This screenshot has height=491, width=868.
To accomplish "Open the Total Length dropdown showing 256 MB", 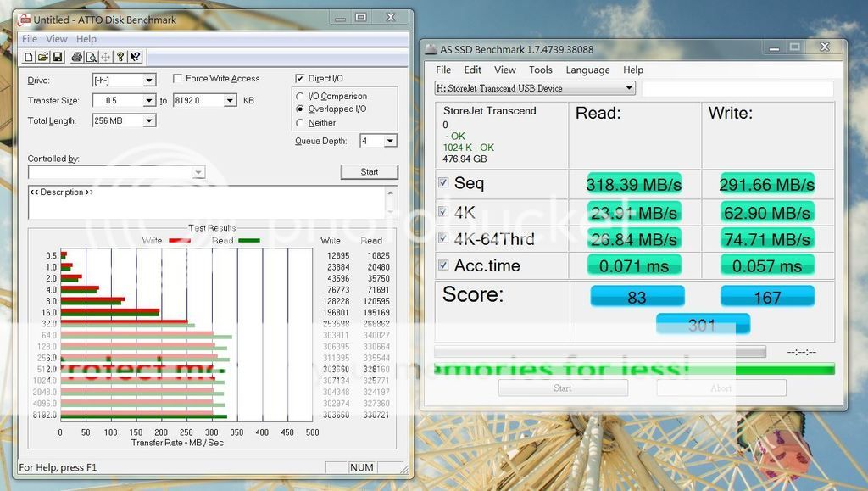I will click(149, 120).
